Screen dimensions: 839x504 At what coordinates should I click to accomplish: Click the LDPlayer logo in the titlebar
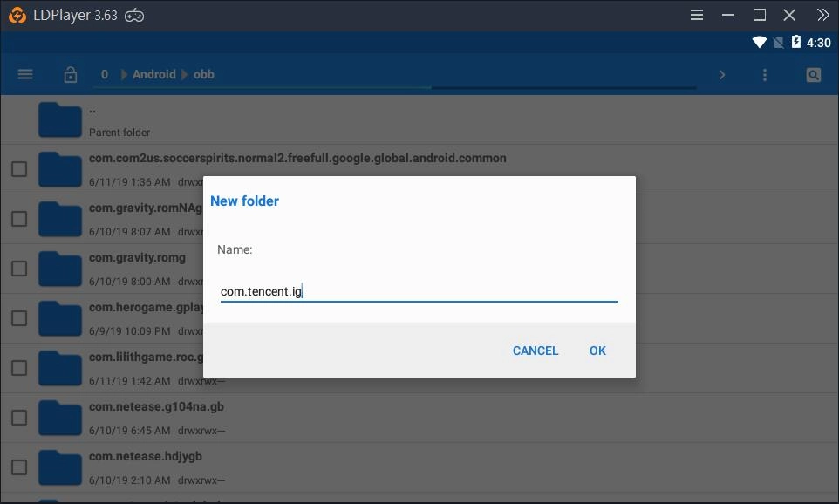[x=18, y=14]
